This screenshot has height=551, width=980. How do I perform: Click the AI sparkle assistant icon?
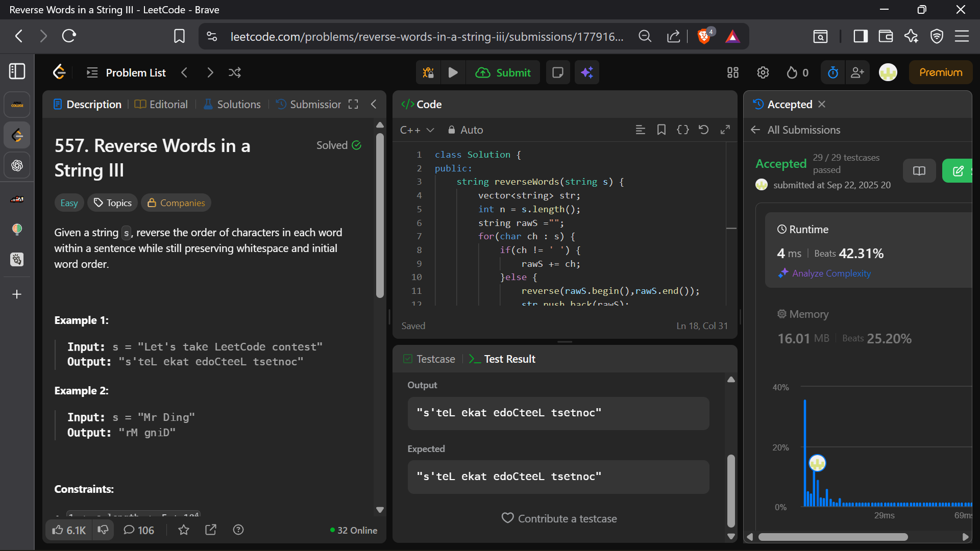coord(586,73)
